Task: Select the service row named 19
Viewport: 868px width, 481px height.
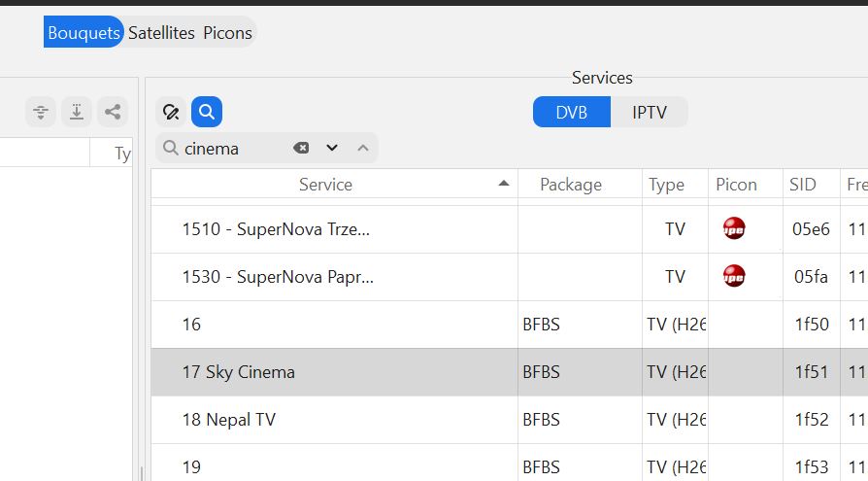Action: 510,464
